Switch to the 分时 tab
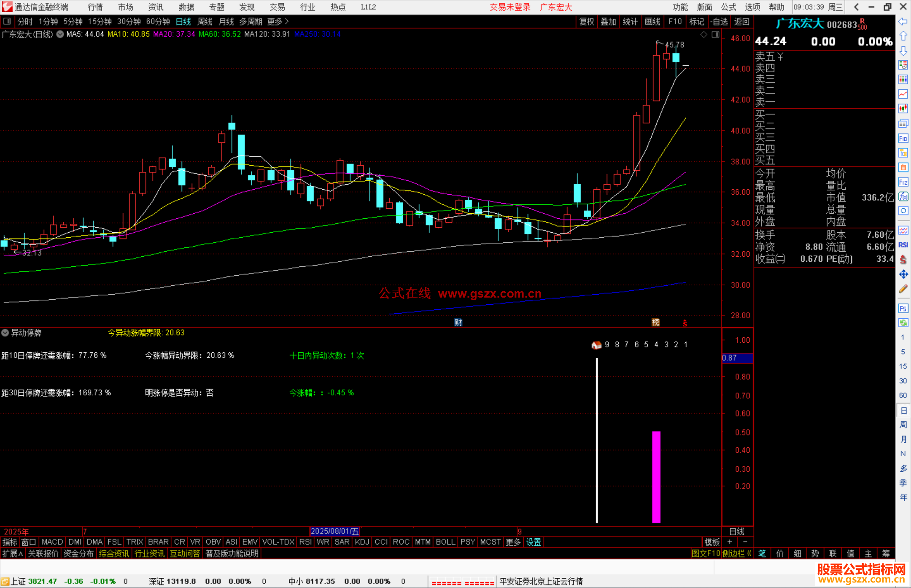 [x=25, y=21]
